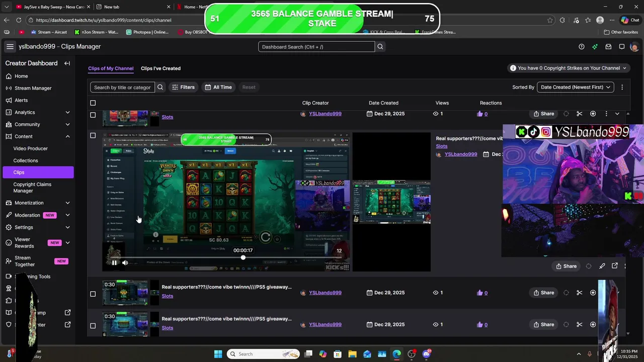Open Slots category link on third row
Image resolution: width=644 pixels, height=362 pixels.
click(x=168, y=296)
